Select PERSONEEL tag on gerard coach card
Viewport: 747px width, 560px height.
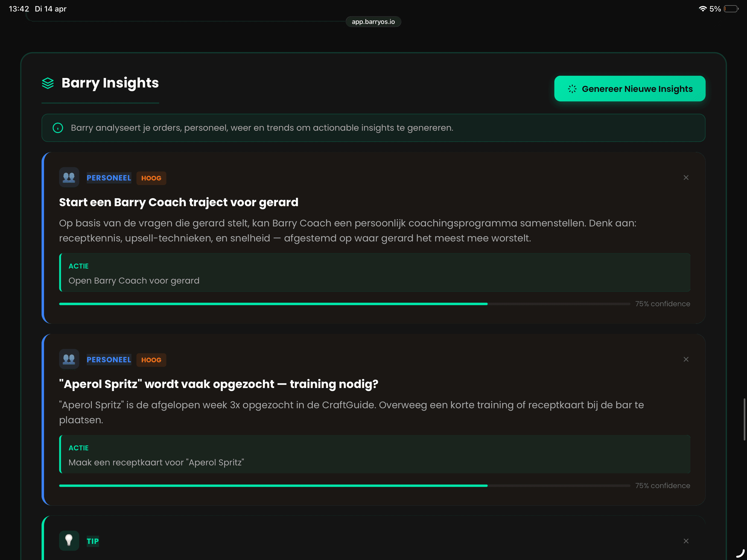[x=109, y=178]
